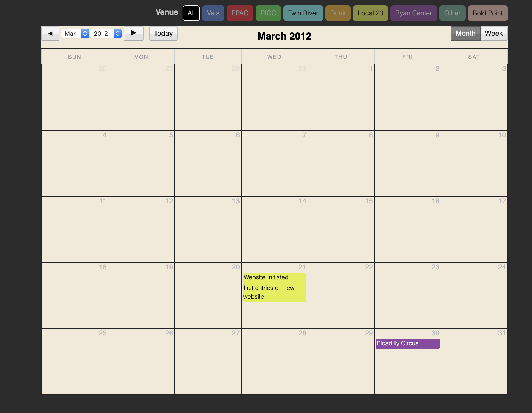
Task: Go to next month arrow
Action: coord(133,34)
